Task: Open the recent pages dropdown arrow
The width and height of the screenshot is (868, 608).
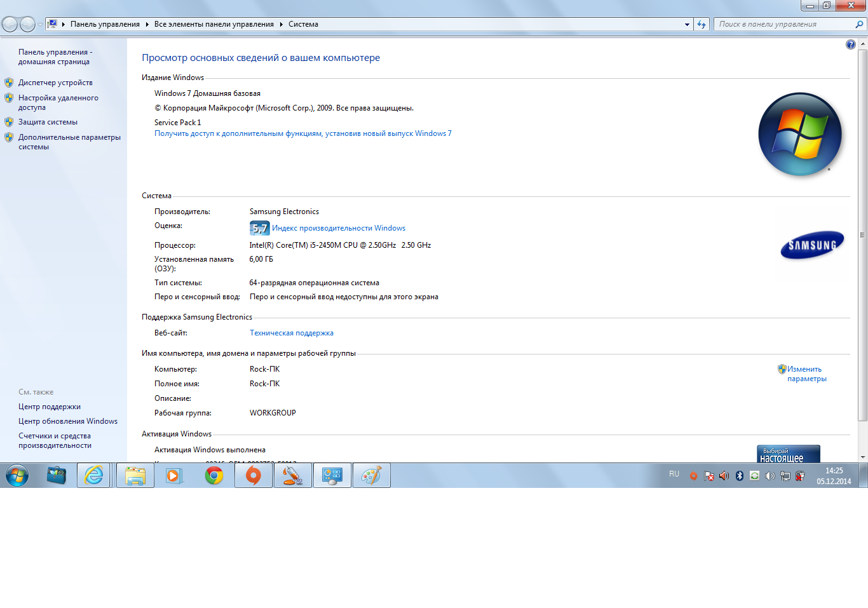Action: tap(40, 25)
